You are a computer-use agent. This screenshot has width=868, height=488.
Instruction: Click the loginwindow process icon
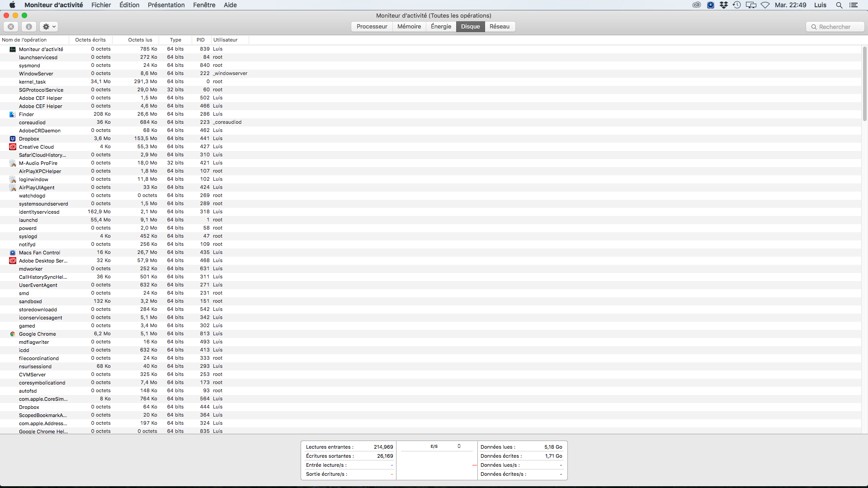point(13,179)
